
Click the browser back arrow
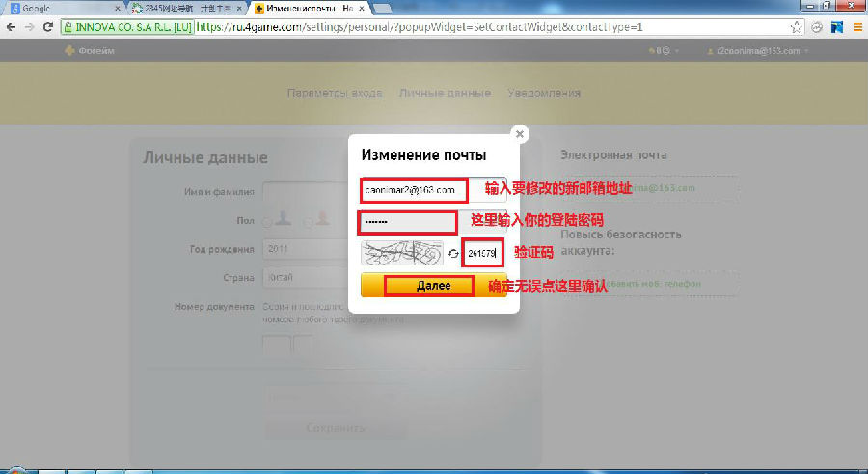pyautogui.click(x=11, y=28)
